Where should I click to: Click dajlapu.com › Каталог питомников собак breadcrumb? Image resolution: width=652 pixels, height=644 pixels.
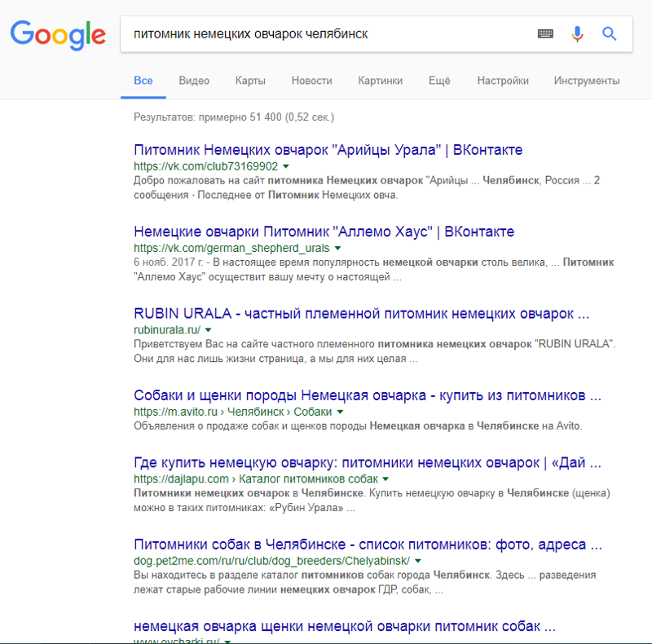(x=256, y=479)
